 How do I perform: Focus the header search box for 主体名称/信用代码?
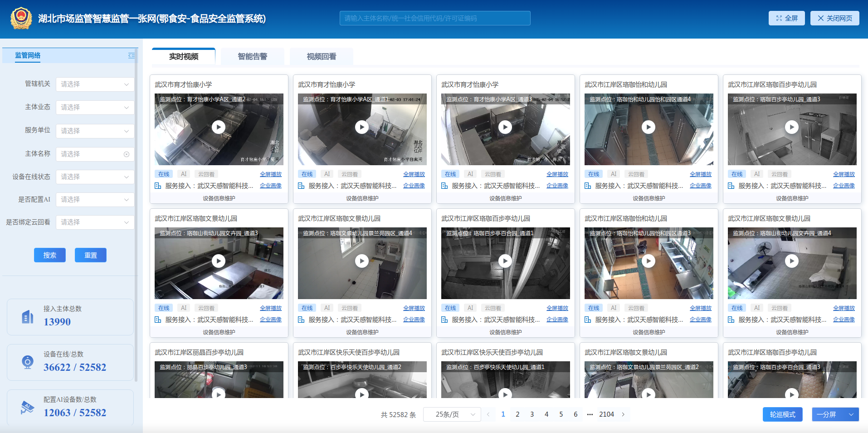435,18
